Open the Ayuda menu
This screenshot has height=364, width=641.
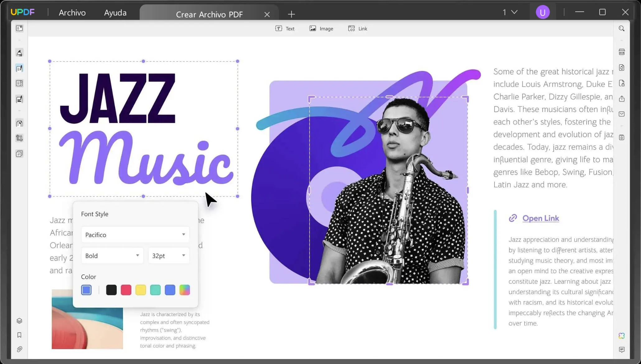115,12
